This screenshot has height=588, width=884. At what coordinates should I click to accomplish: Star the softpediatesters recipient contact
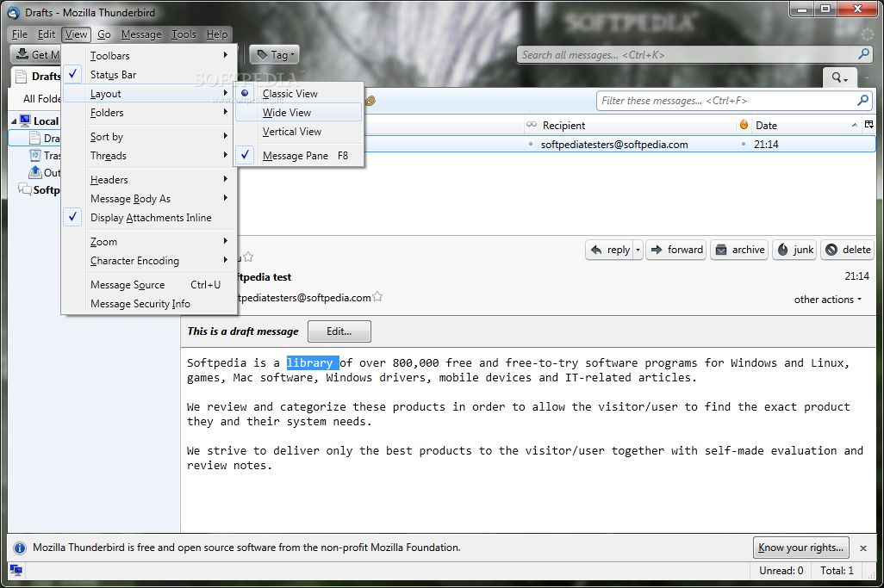coord(377,296)
